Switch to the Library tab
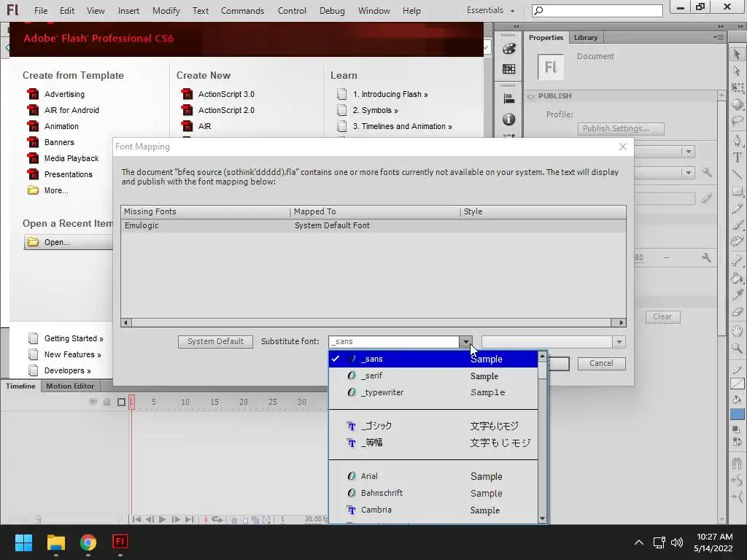The image size is (747, 560). click(586, 38)
